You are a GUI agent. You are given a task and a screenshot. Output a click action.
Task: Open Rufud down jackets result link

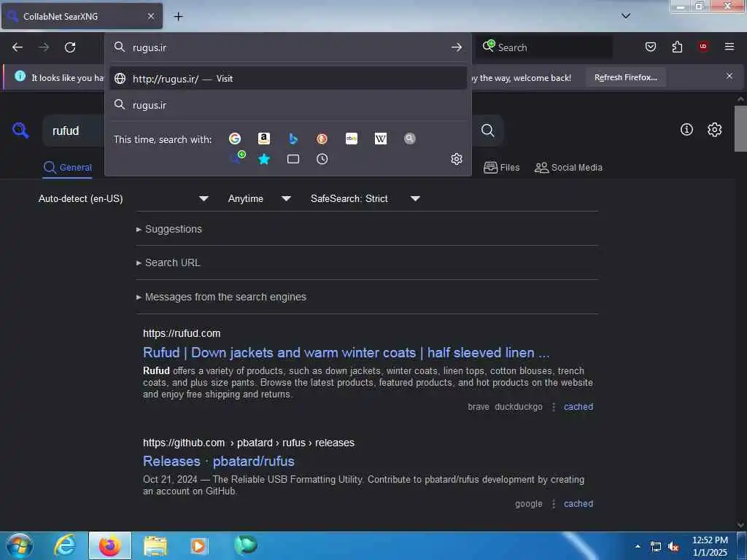pyautogui.click(x=346, y=353)
